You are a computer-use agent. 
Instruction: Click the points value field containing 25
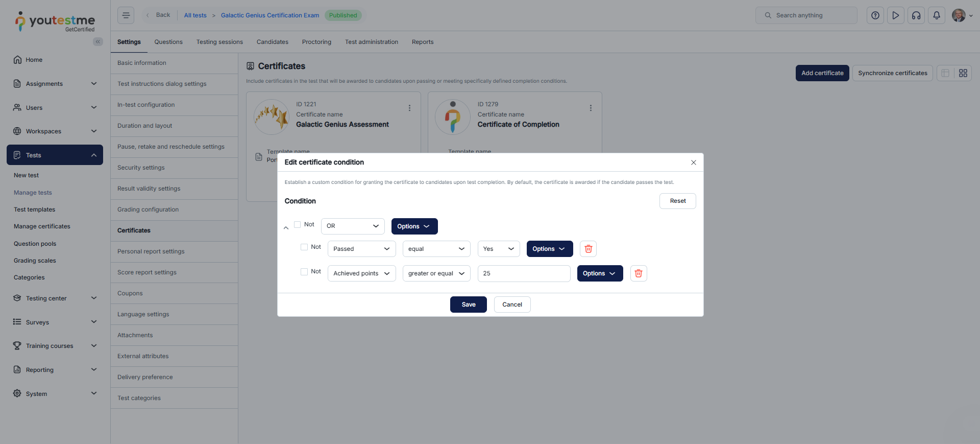[524, 273]
